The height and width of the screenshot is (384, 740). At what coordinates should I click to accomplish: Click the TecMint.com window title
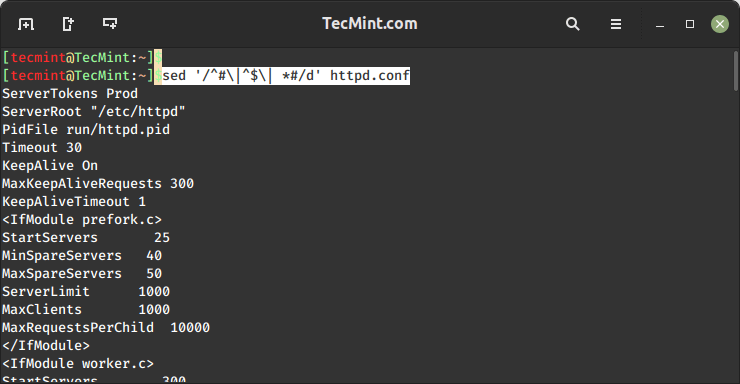pos(370,24)
